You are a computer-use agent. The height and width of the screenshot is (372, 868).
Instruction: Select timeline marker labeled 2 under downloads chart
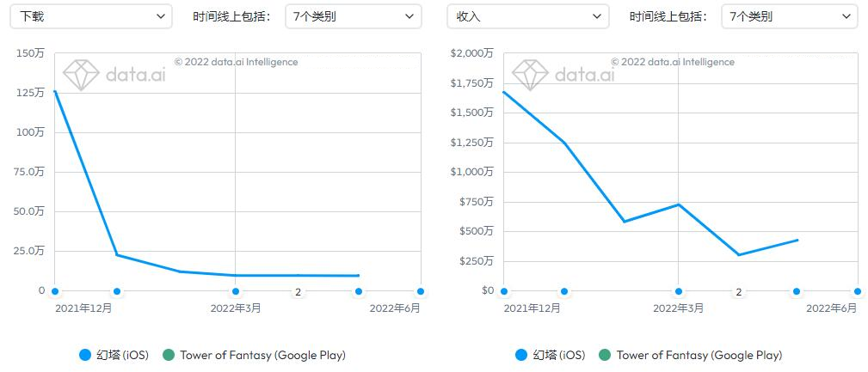coord(298,292)
